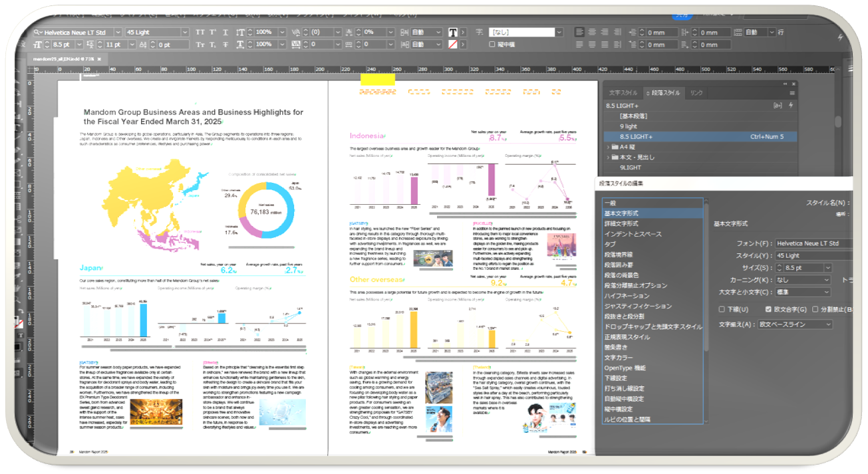
Task: Enable the 縦中横 checkbox in control bar
Action: [x=493, y=45]
